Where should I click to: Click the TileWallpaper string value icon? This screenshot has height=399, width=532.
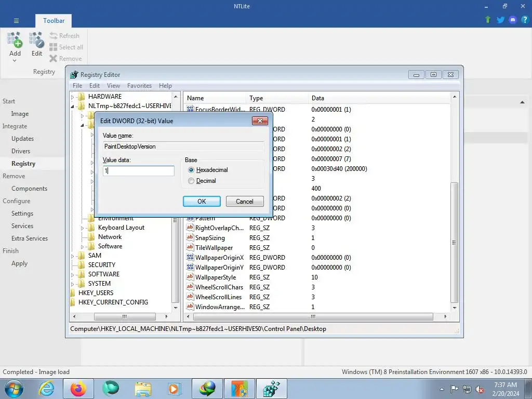point(190,247)
